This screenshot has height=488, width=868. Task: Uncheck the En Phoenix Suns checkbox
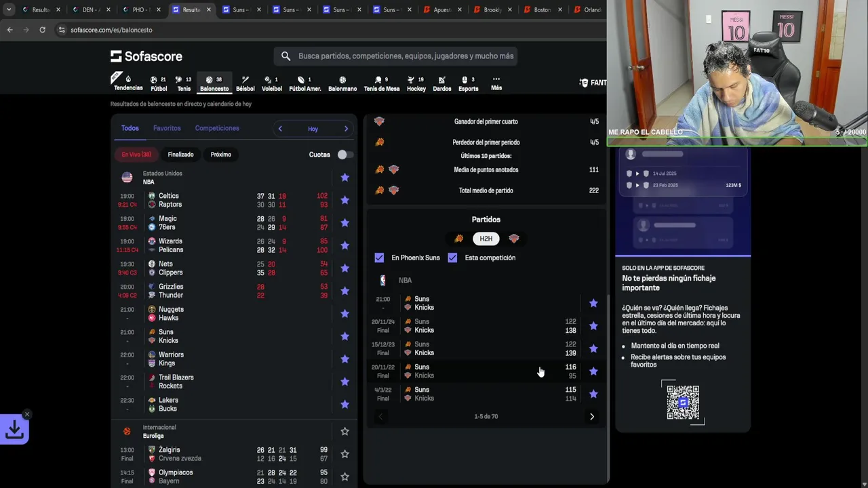pyautogui.click(x=379, y=258)
